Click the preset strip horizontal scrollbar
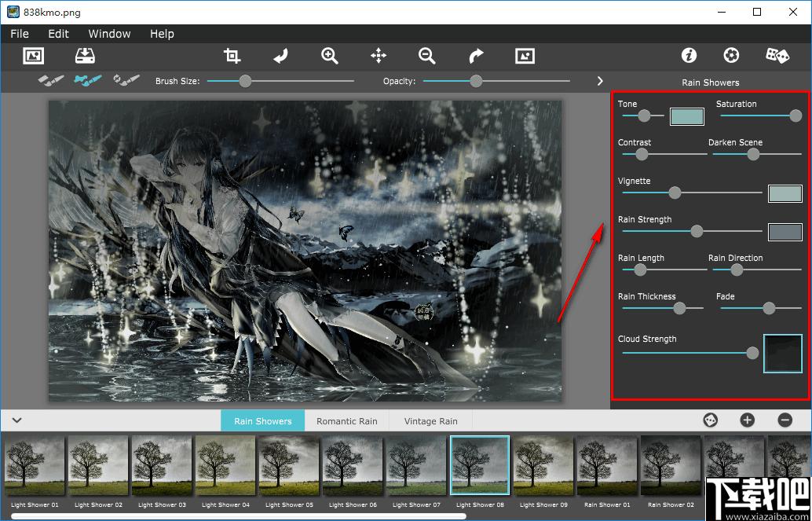812x521 pixels. tap(238, 516)
